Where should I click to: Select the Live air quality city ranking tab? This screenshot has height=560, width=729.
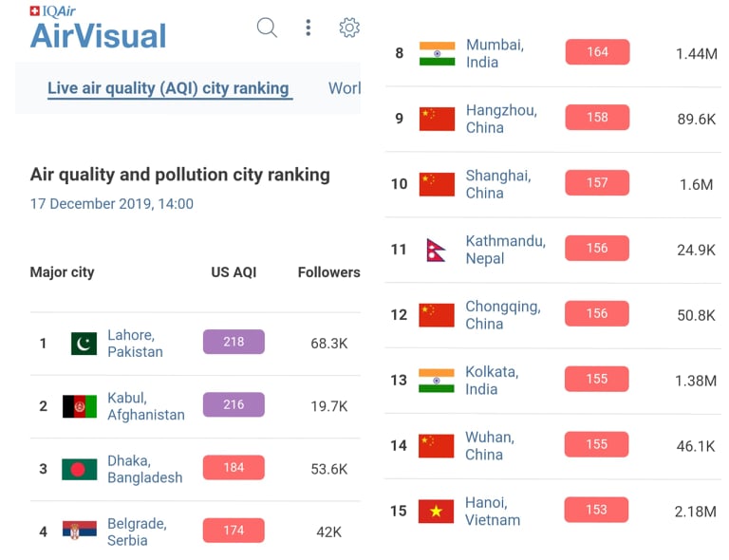coord(168,88)
